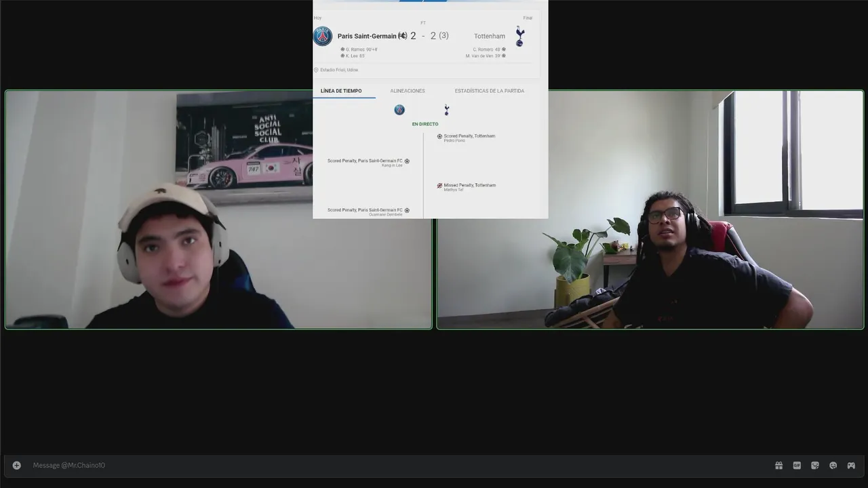Viewport: 868px width, 488px height.
Task: Click the Hoy date label
Action: [x=317, y=18]
